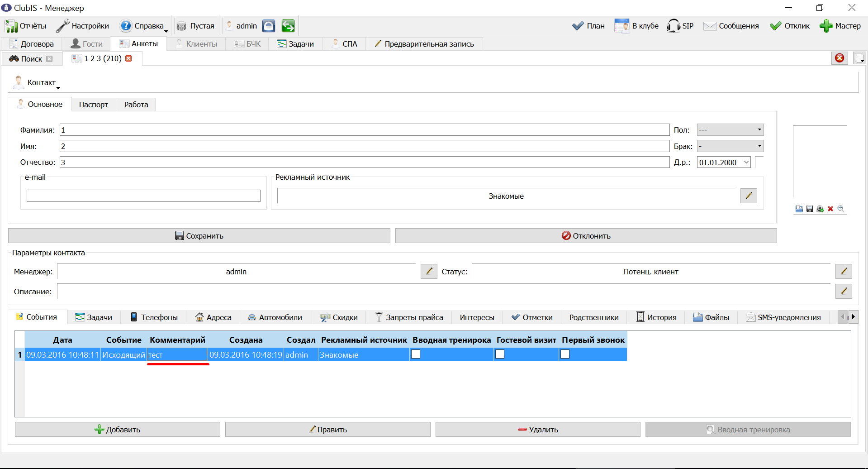Open the Отчёты reports icon
The width and height of the screenshot is (868, 469).
point(11,26)
